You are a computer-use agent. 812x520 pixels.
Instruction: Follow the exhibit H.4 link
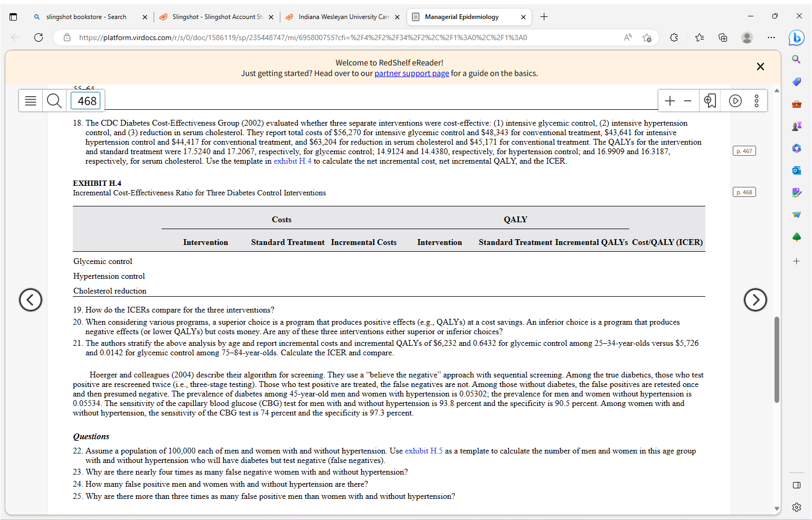pyautogui.click(x=292, y=161)
